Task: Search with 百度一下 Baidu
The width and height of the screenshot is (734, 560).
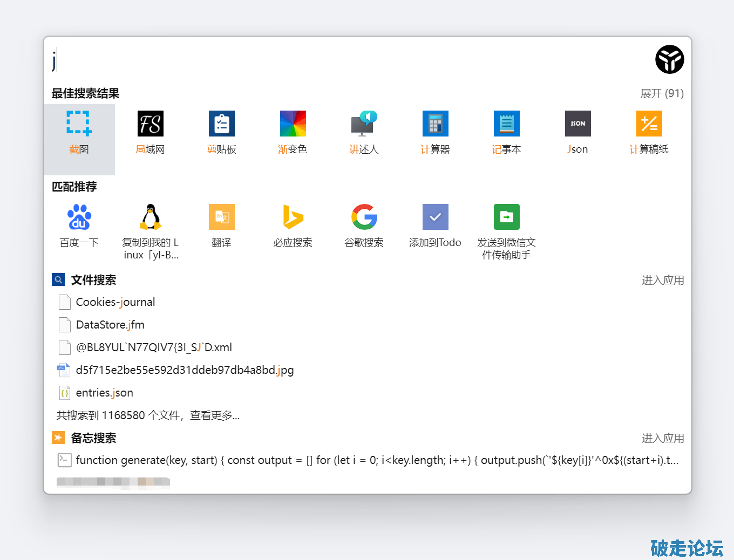Action: [x=79, y=226]
